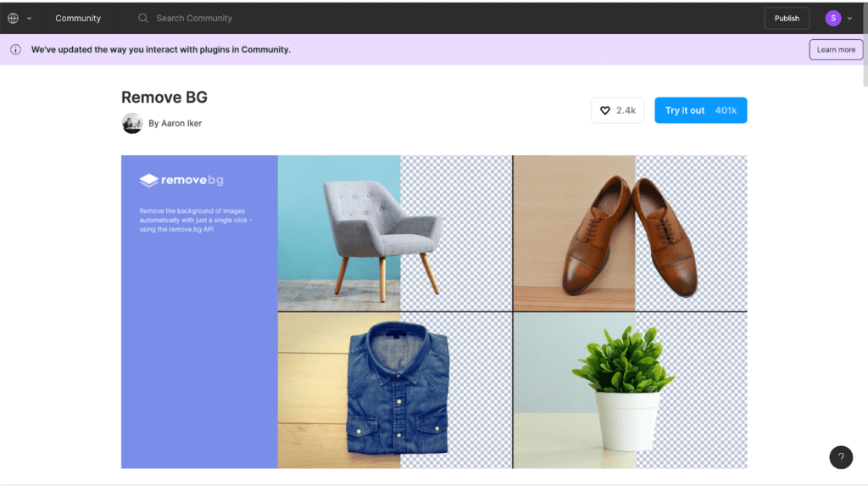The width and height of the screenshot is (868, 486).
Task: Click the grey chair preview image
Action: (395, 233)
